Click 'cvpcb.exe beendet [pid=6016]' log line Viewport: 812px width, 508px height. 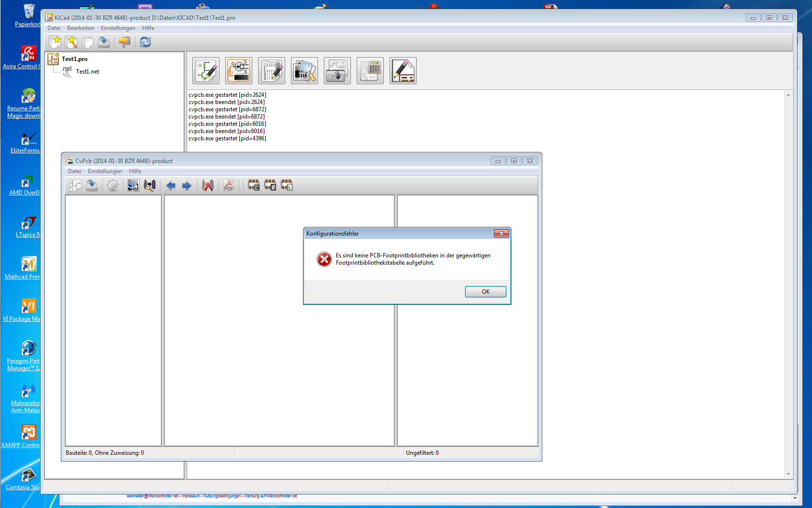coord(227,131)
